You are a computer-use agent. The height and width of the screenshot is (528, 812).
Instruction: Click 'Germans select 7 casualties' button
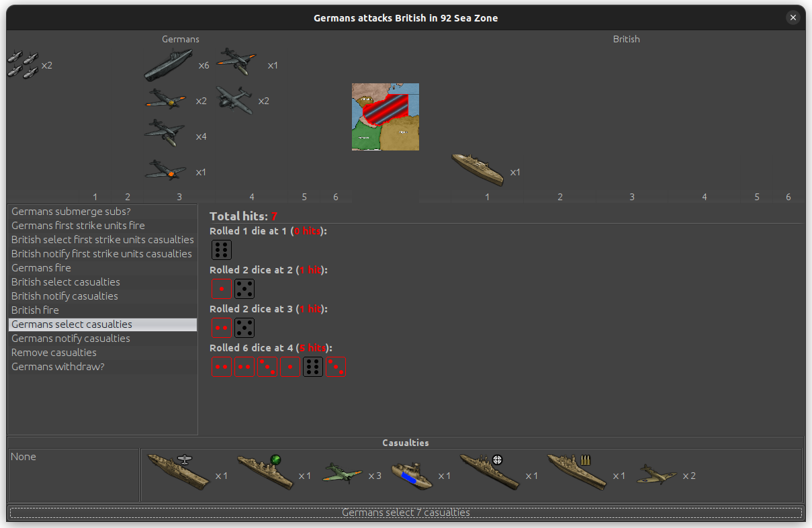tap(406, 513)
